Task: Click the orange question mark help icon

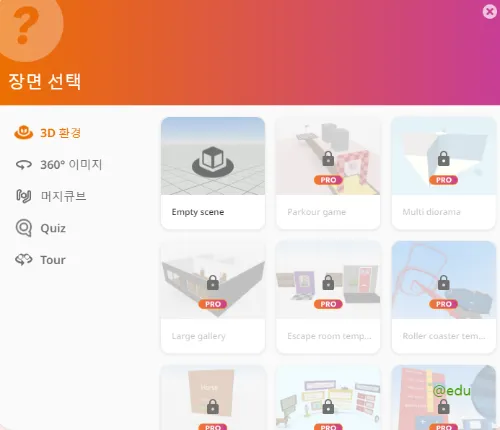Action: [x=27, y=27]
